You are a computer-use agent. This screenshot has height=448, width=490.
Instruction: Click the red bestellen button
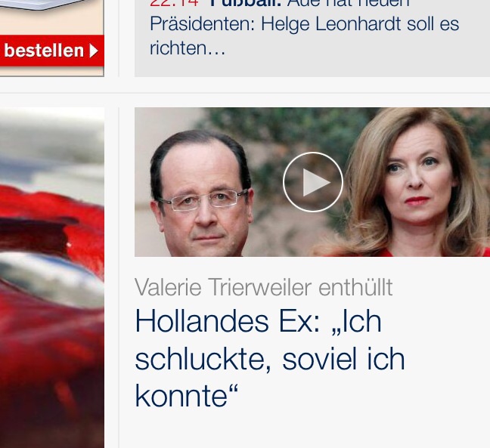[x=52, y=51]
